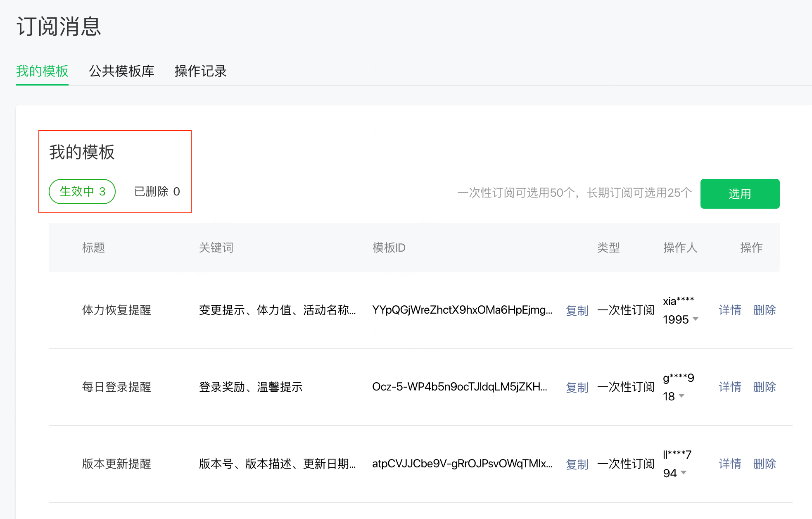Click the 类型 column header
The width and height of the screenshot is (812, 519).
pyautogui.click(x=608, y=248)
